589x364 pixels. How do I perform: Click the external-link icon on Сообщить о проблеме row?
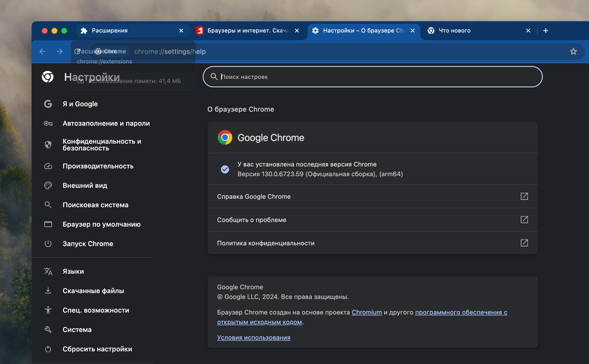tap(524, 220)
